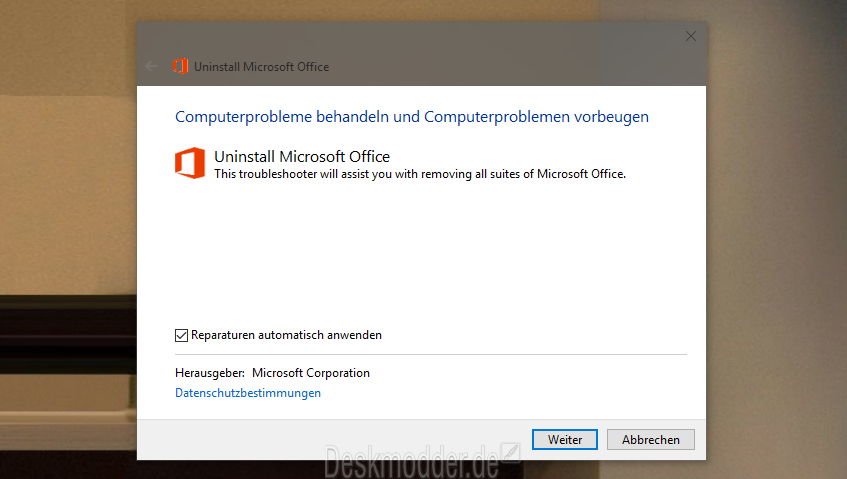This screenshot has width=847, height=479.
Task: Click the title bar text Uninstall Microsoft Office
Action: tap(261, 66)
